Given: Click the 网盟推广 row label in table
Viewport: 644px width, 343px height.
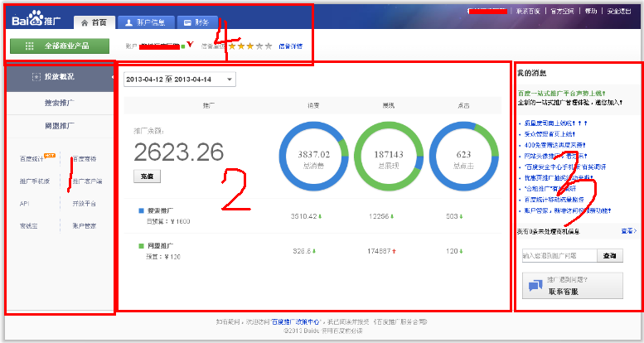Looking at the screenshot, I should pos(160,246).
